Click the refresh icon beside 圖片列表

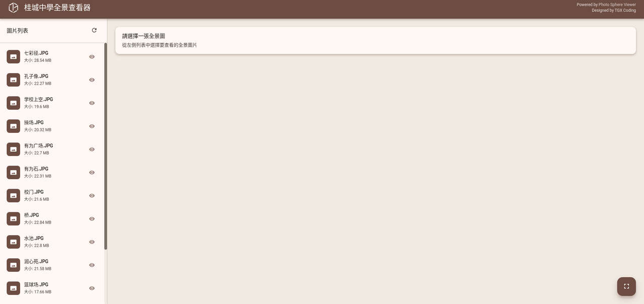pyautogui.click(x=94, y=30)
